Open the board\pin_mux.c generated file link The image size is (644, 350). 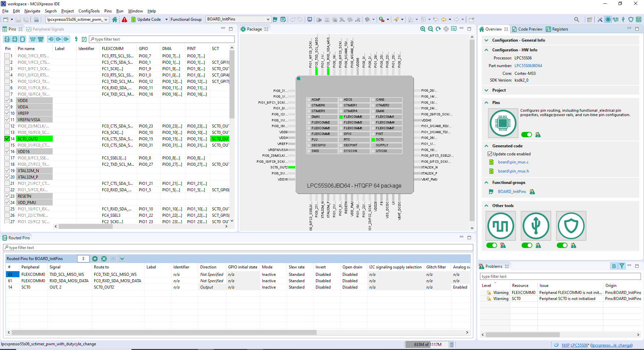pos(513,162)
